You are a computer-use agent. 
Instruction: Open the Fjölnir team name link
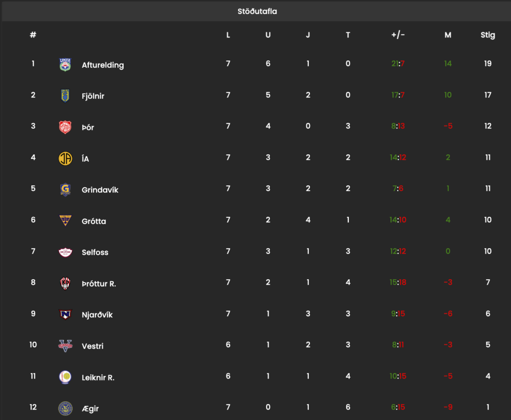93,96
